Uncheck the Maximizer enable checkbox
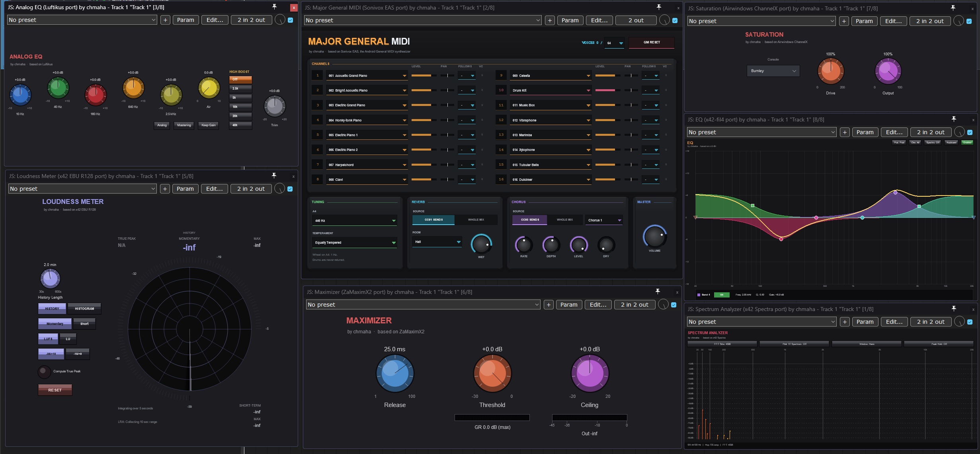The width and height of the screenshot is (980, 454). click(x=674, y=305)
